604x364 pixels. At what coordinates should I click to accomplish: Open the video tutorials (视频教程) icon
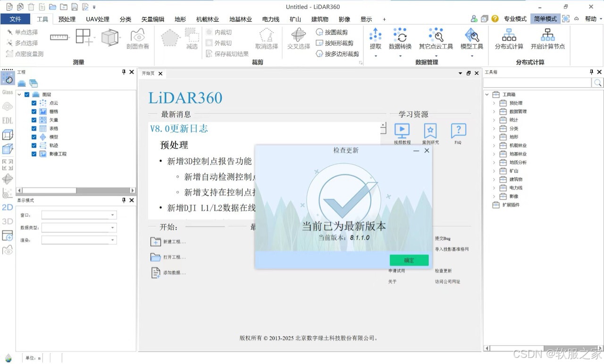point(402,134)
